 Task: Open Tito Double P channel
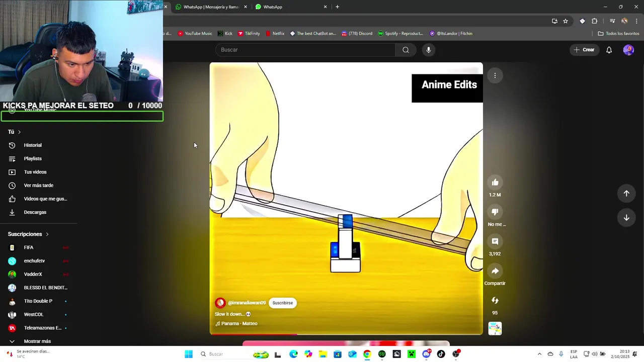click(x=39, y=301)
